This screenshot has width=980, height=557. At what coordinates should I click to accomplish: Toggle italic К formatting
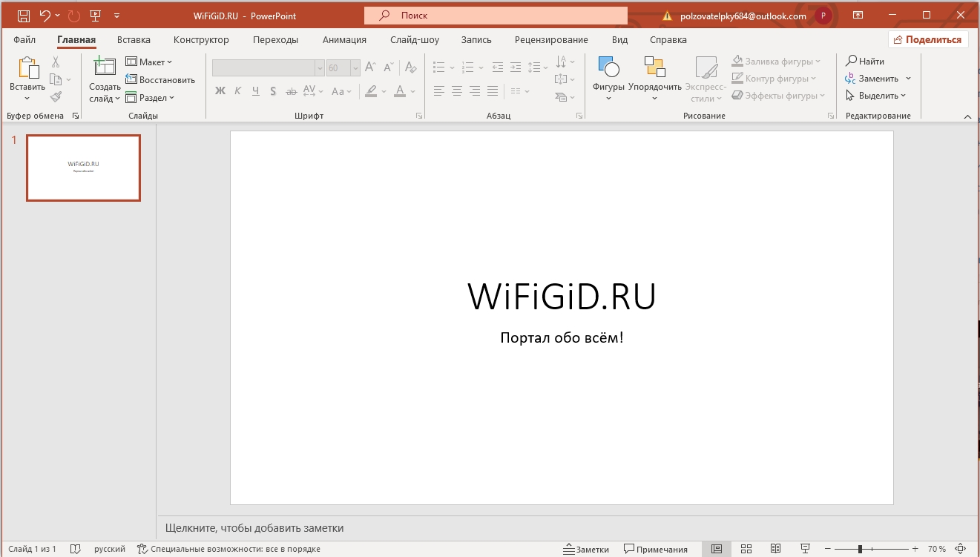237,91
